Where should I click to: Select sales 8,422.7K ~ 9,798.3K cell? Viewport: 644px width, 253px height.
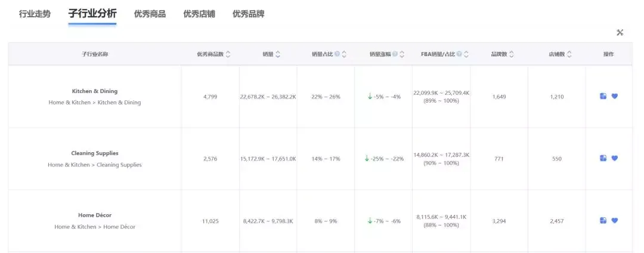pos(268,221)
